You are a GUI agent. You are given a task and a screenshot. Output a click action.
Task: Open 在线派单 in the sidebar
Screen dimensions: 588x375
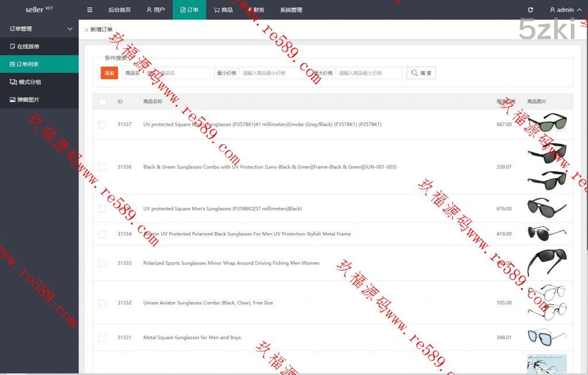click(28, 47)
